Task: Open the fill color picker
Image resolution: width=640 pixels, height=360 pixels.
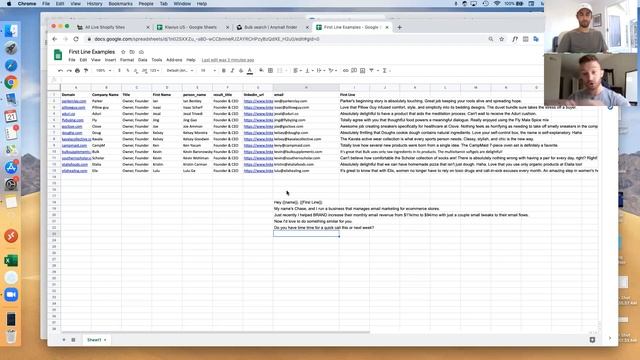Action: pos(261,71)
